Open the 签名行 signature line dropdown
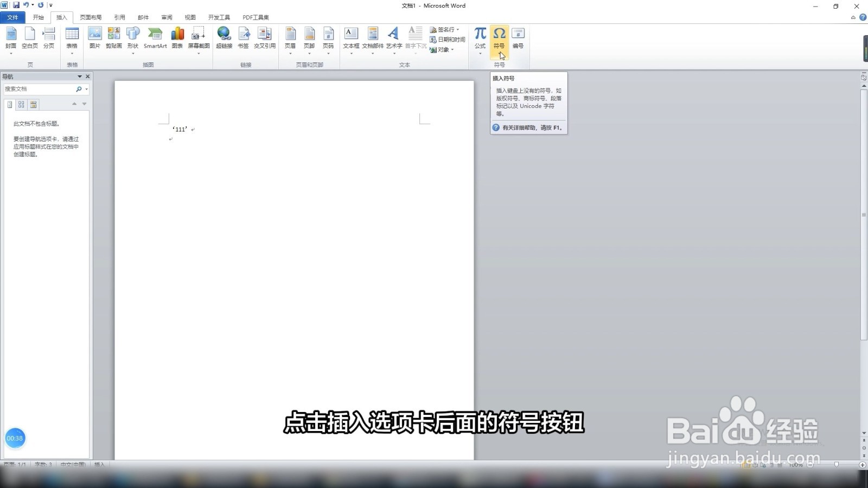This screenshot has height=488, width=868. [445, 29]
